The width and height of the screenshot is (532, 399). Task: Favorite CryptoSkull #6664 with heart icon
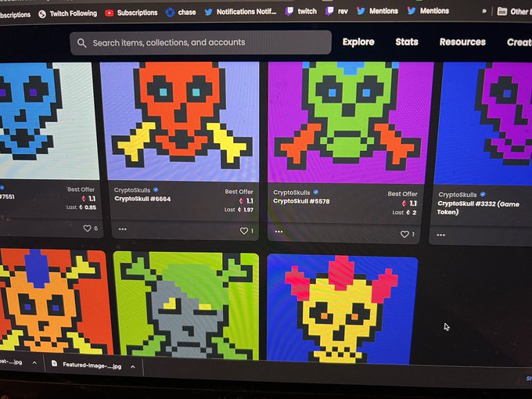(x=243, y=231)
